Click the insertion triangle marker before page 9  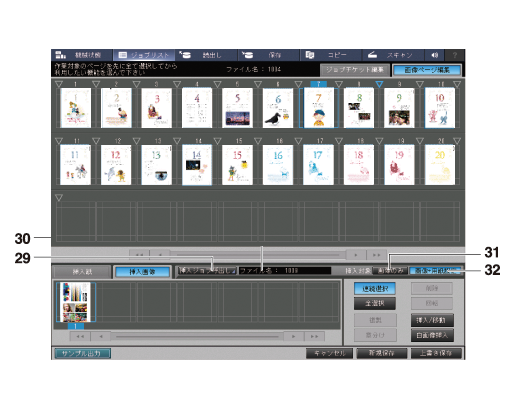pos(379,84)
